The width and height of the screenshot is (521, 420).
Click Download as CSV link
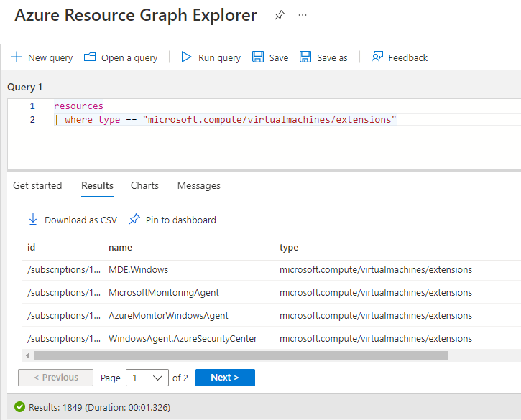[80, 220]
